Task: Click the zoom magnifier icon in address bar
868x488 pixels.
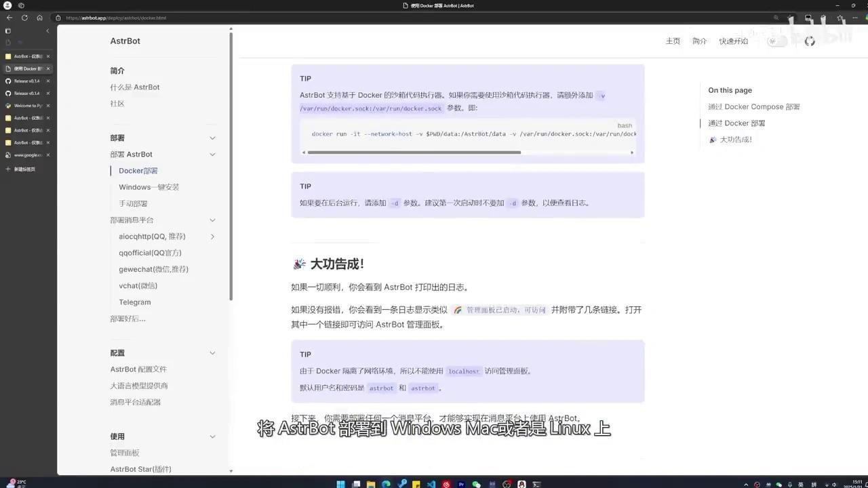Action: tap(776, 18)
